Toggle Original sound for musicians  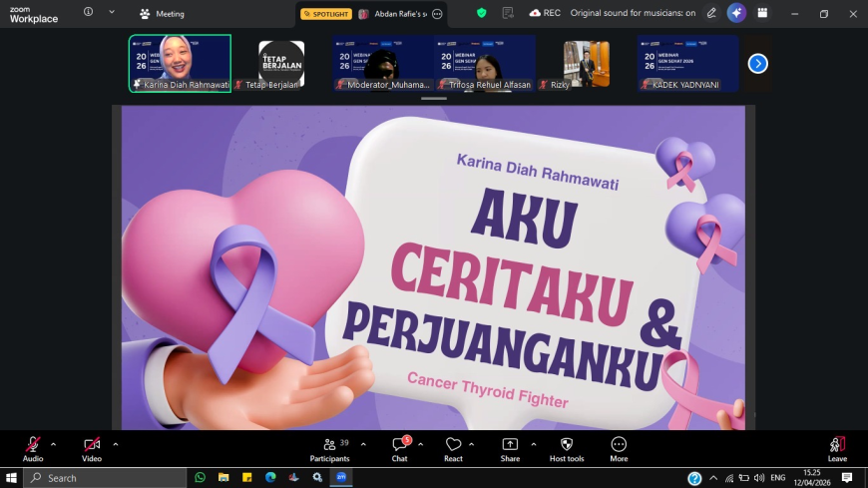[633, 13]
